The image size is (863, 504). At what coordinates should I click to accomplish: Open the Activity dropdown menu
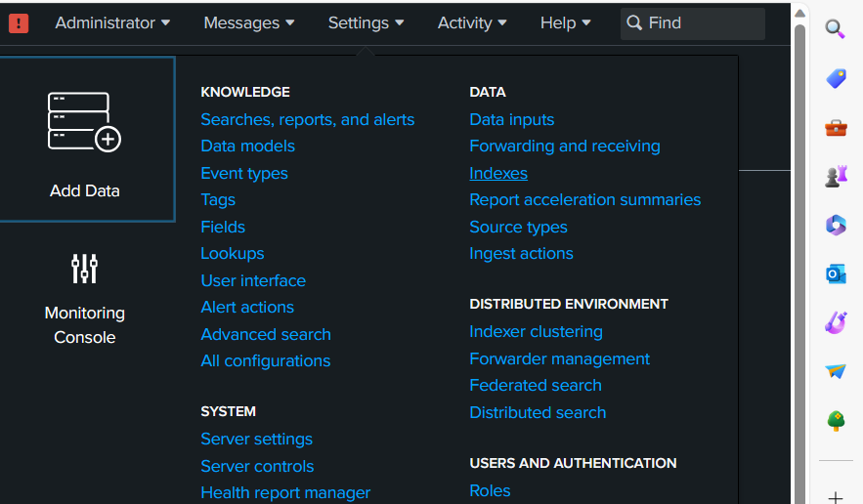472,22
